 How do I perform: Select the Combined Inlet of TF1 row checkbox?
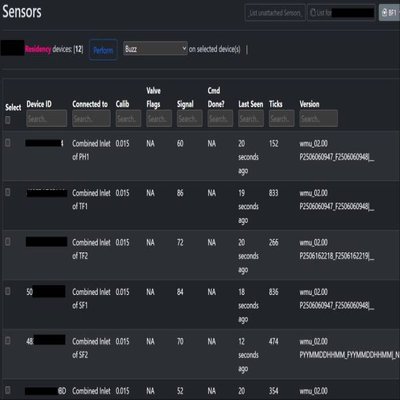point(8,192)
